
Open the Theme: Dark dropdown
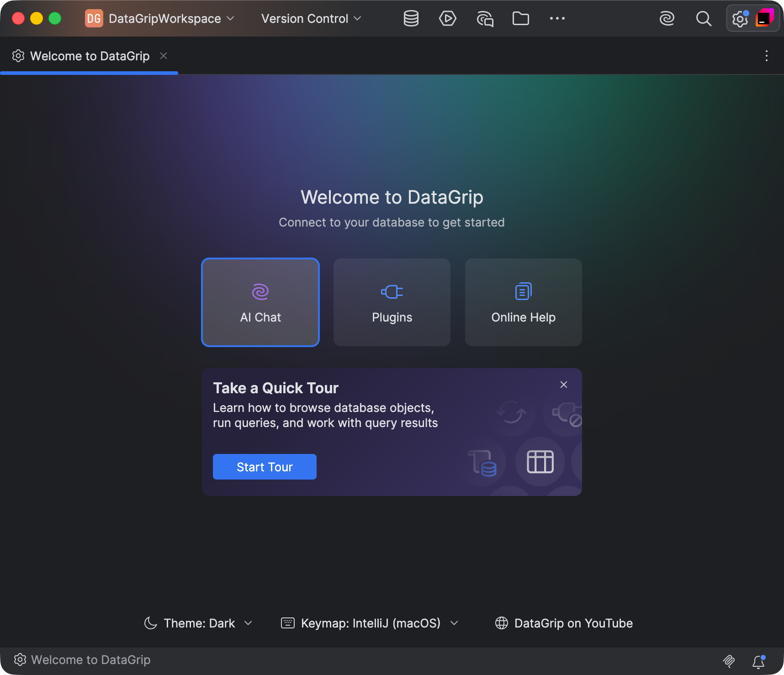tap(198, 623)
